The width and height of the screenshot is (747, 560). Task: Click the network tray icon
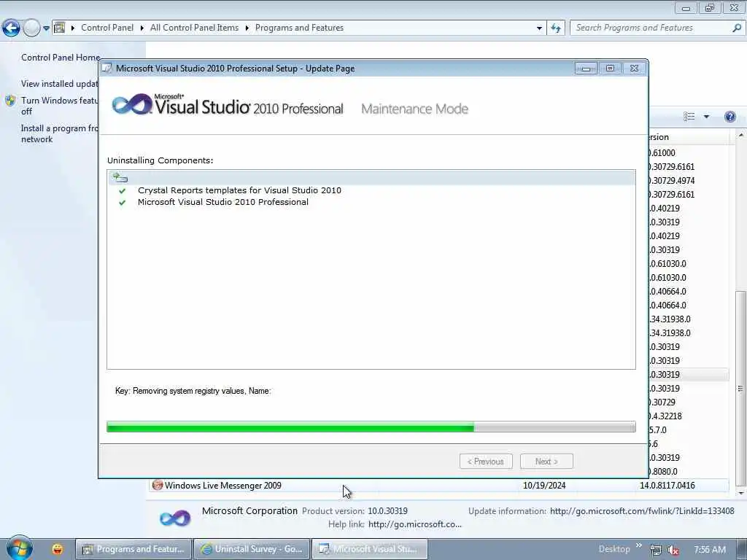[x=656, y=550]
